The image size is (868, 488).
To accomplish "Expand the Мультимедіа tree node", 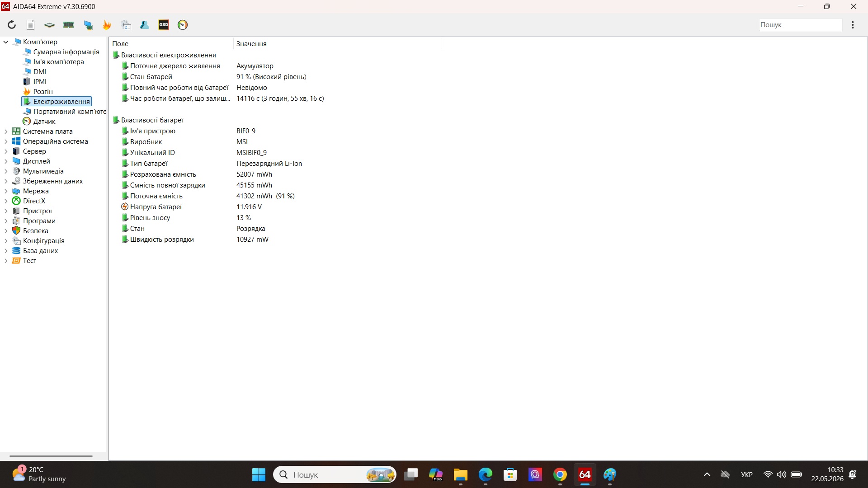I will pos(6,171).
